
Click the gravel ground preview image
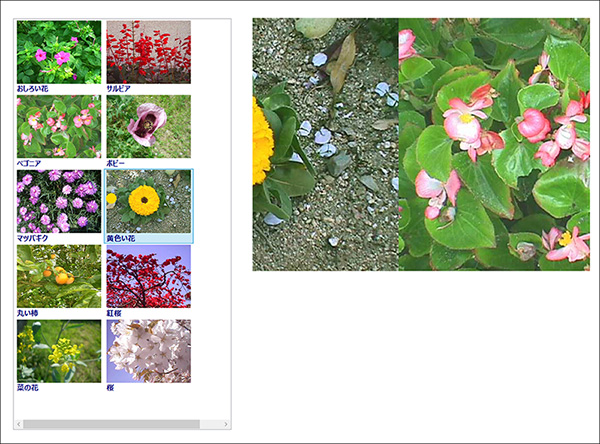[326, 144]
